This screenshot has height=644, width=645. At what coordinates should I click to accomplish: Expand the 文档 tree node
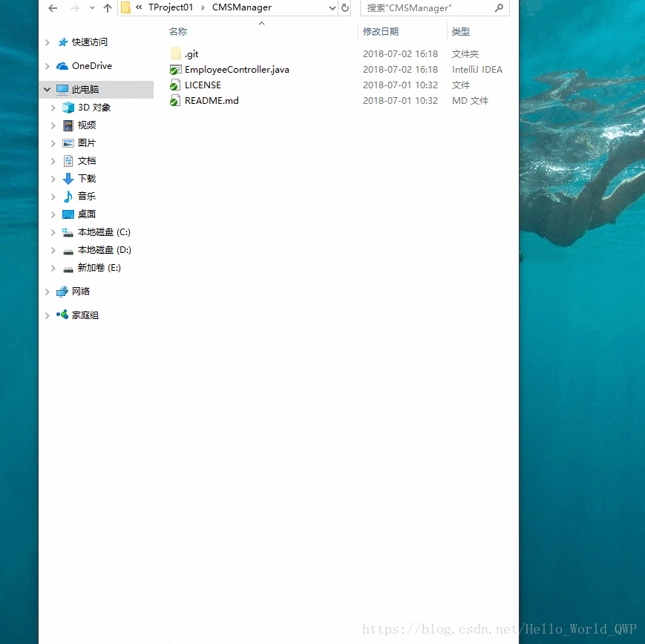pos(53,161)
